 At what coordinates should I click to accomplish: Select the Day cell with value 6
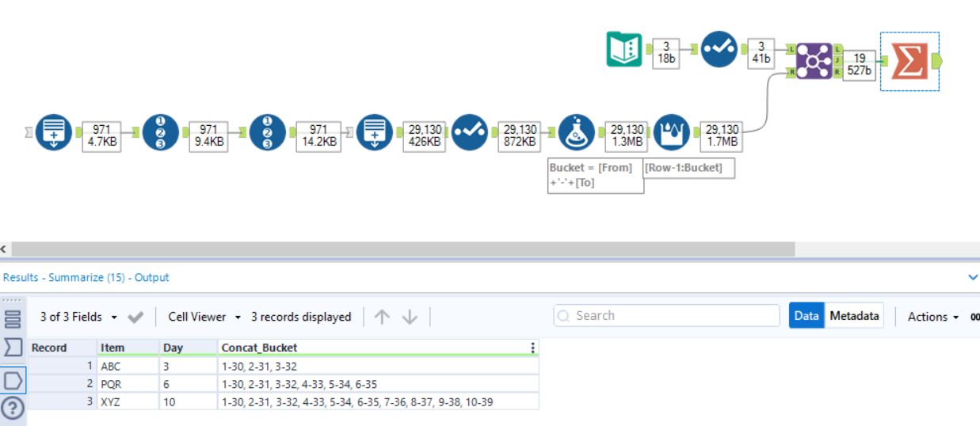(x=189, y=384)
